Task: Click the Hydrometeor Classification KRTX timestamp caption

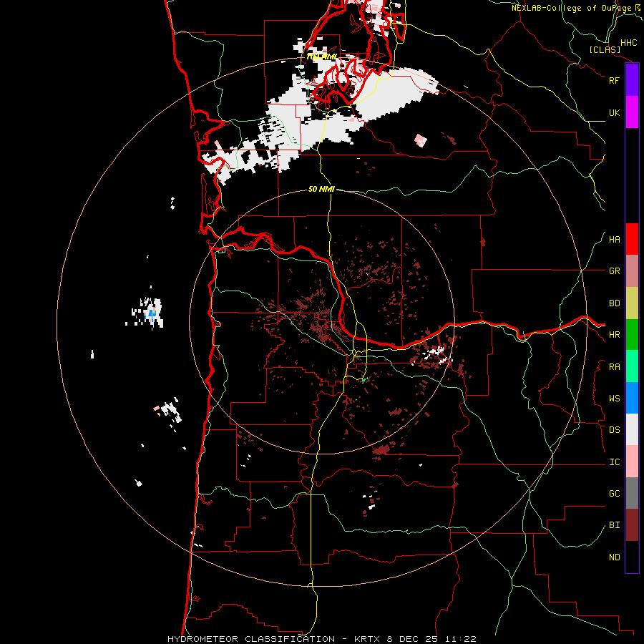Action: [321, 639]
